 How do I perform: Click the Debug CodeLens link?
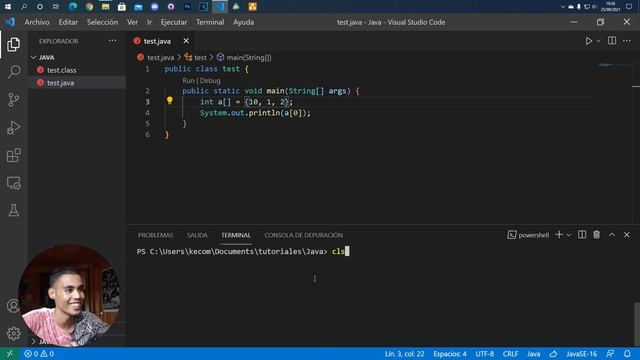[x=210, y=80]
